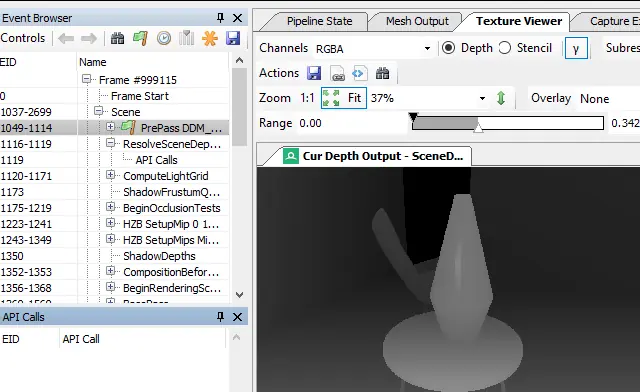The image size is (640, 392).
Task: Open the zoom percentage 37% dropdown
Action: tap(429, 98)
